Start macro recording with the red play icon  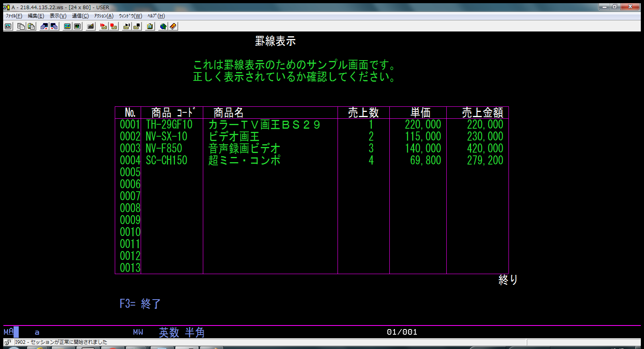coord(104,26)
